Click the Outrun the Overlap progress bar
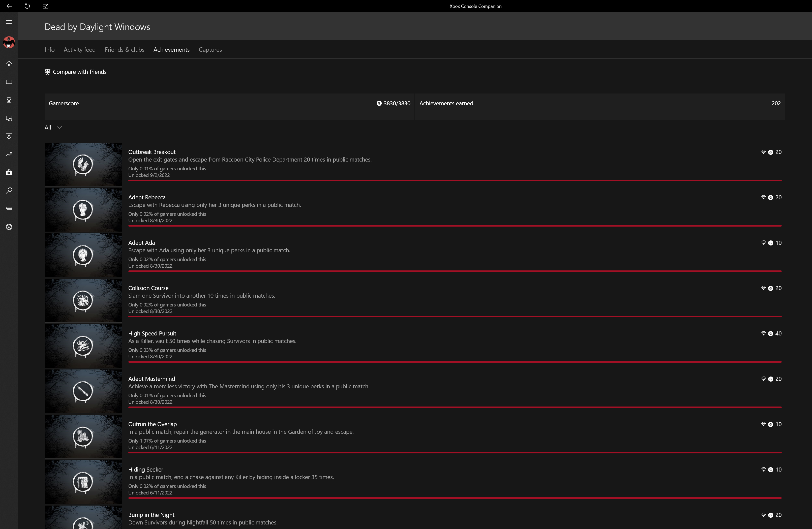The height and width of the screenshot is (529, 812). pyautogui.click(x=455, y=453)
